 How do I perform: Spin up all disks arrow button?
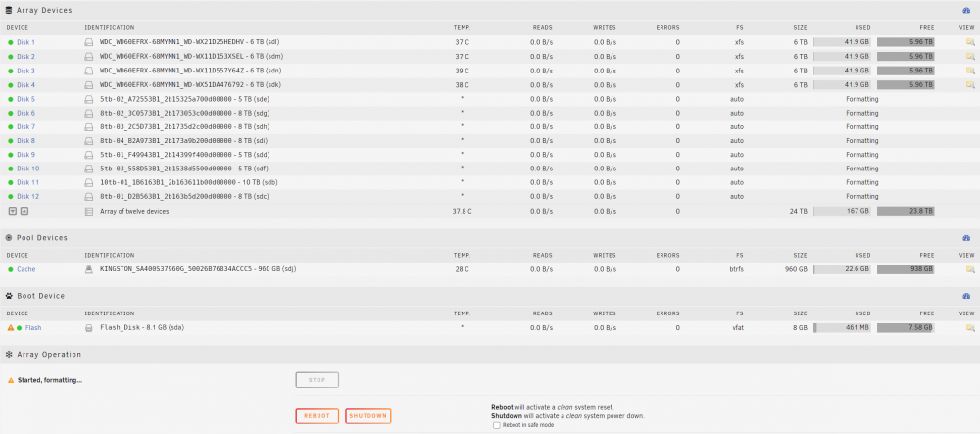pos(24,211)
